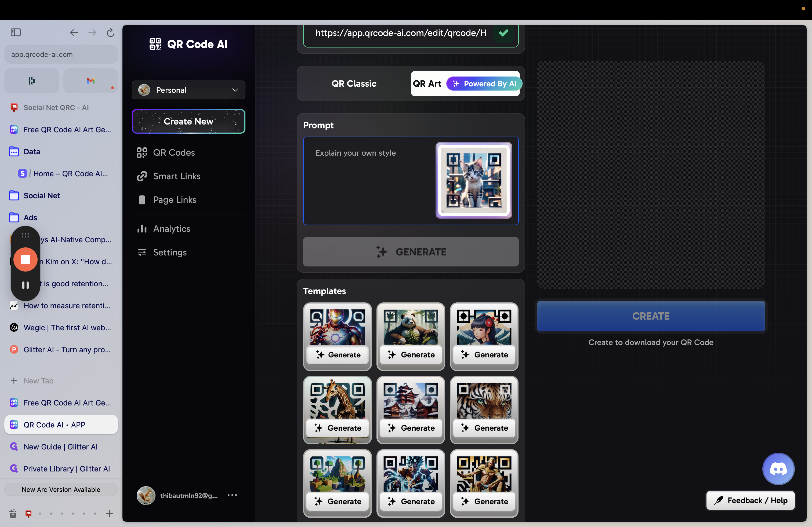Click the empty QR preview canvas
Viewport: 812px width, 527px height.
(651, 175)
